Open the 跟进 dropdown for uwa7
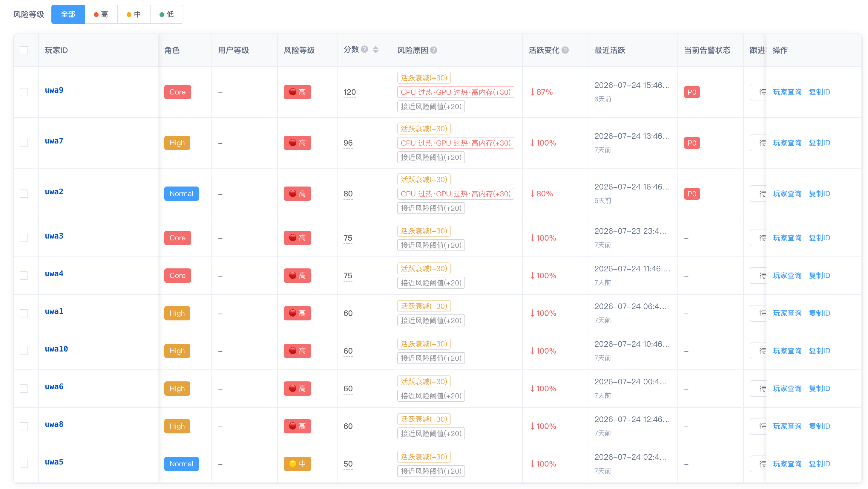868x489 pixels. (758, 143)
